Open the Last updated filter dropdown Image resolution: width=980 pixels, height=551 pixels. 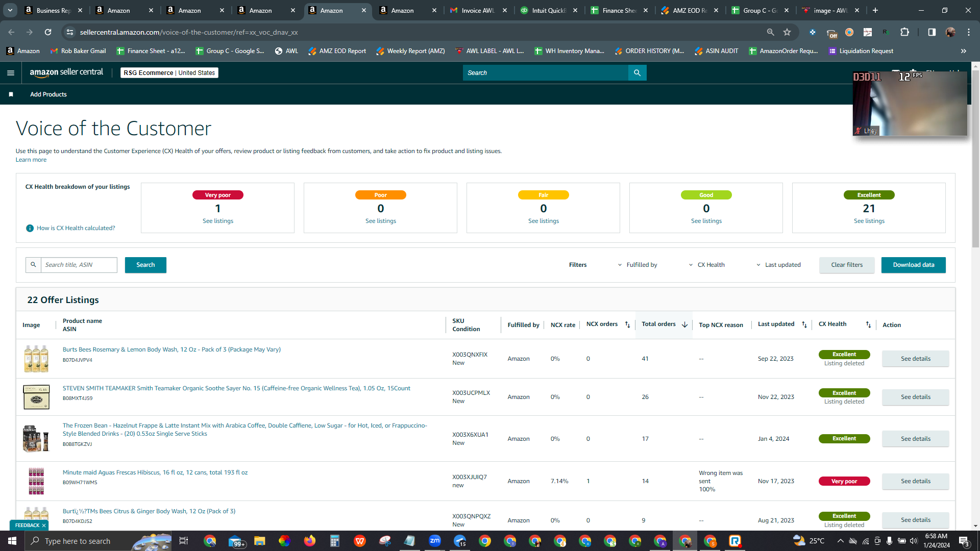click(778, 265)
